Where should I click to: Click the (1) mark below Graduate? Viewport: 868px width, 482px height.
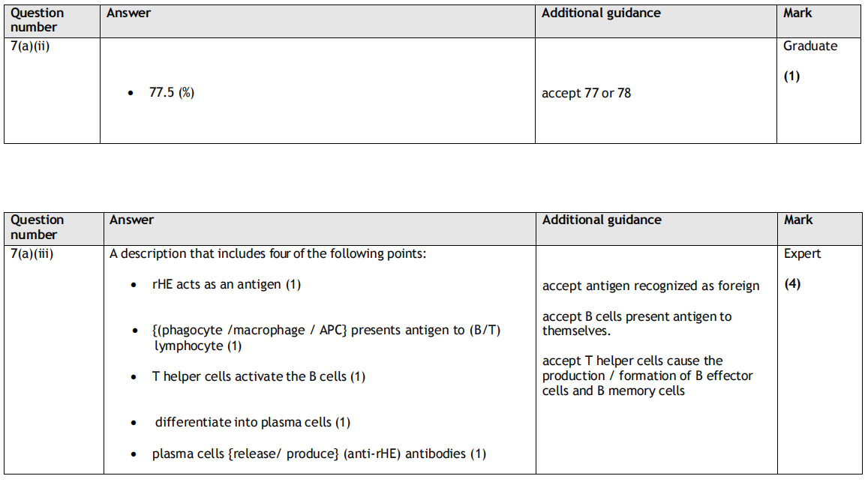point(792,76)
